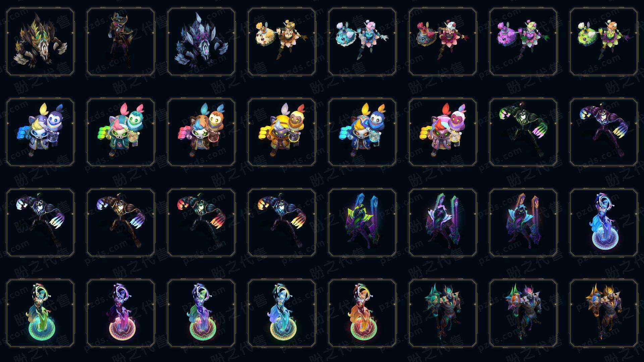Pick the silver crystal beast skin
The width and height of the screenshot is (644, 362).
pos(201,42)
